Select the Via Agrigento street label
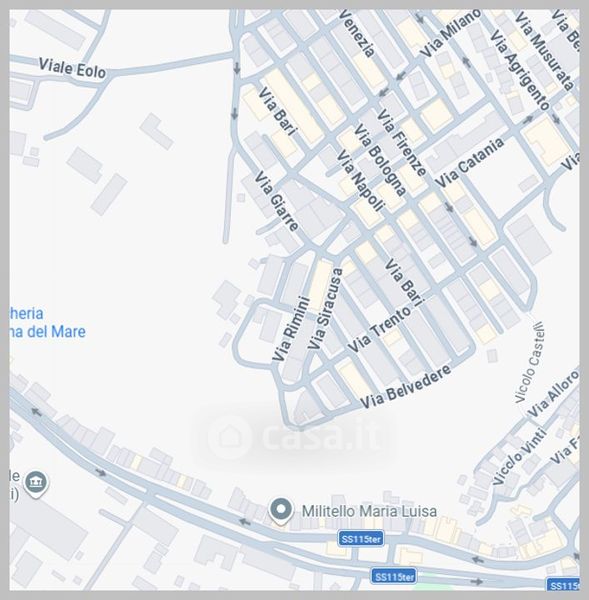The image size is (589, 600). [520, 70]
